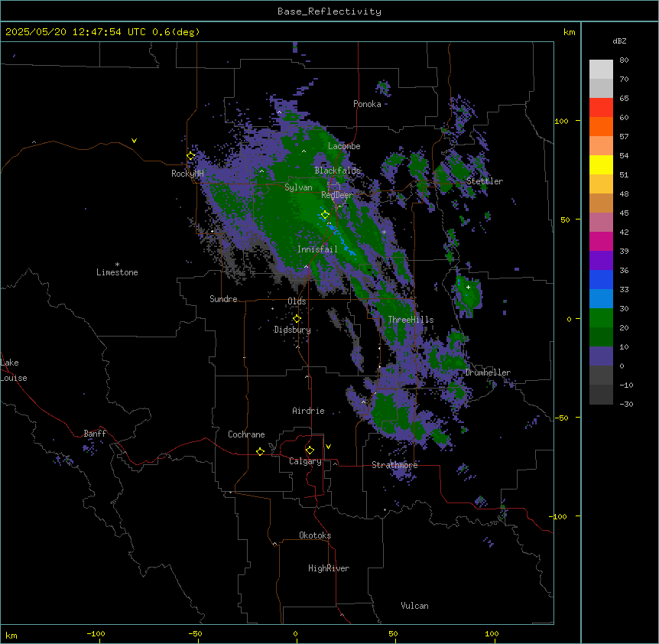
Task: Click the yellow diamond marker above Didsbury
Action: tap(297, 319)
